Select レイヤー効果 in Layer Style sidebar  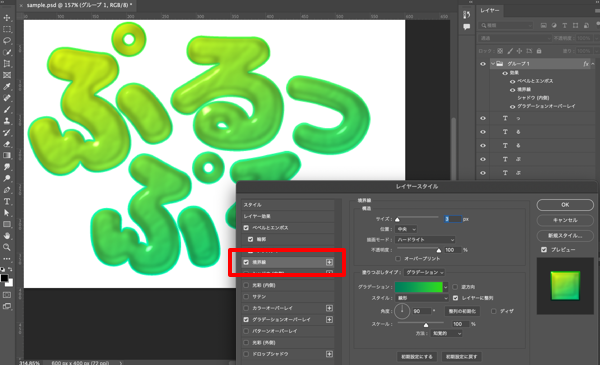288,216
